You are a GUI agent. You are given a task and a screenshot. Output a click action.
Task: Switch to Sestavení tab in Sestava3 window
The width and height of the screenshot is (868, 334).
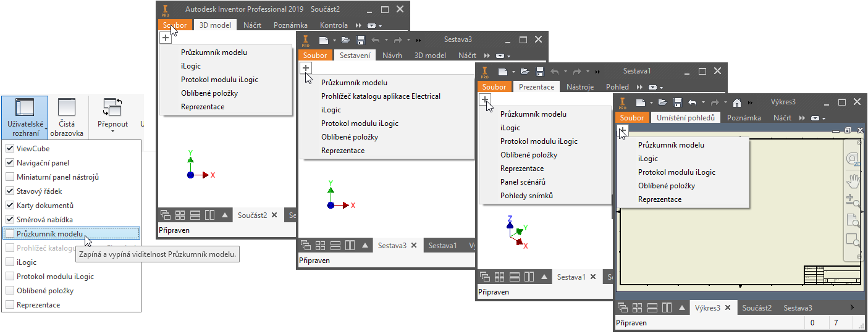point(355,55)
